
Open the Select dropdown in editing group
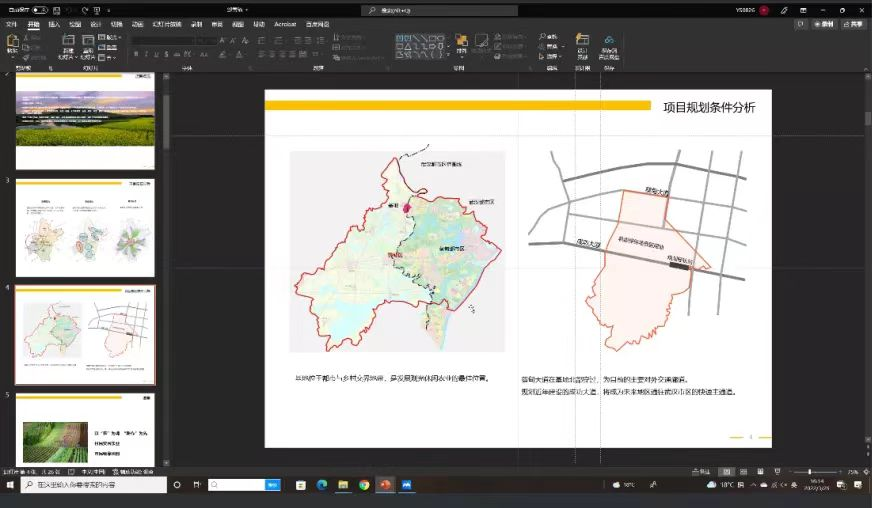[552, 57]
